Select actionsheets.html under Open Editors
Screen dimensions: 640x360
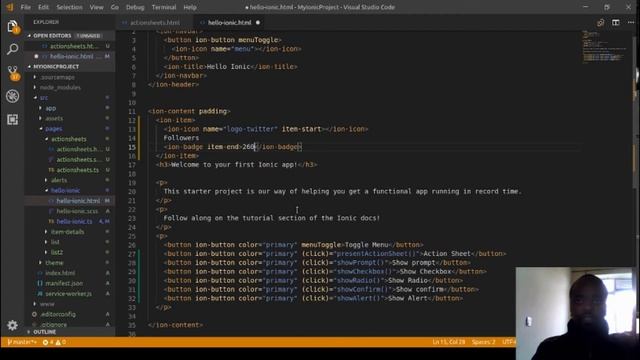(69, 47)
